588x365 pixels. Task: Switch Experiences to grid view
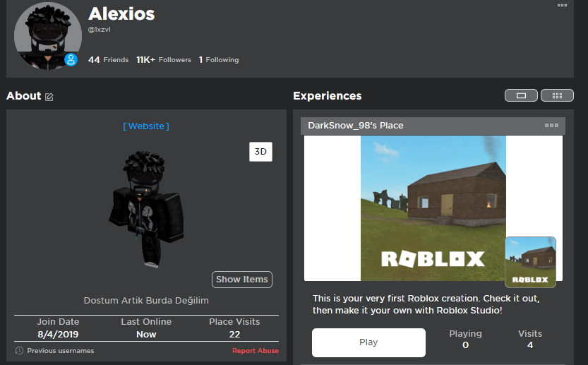(557, 95)
